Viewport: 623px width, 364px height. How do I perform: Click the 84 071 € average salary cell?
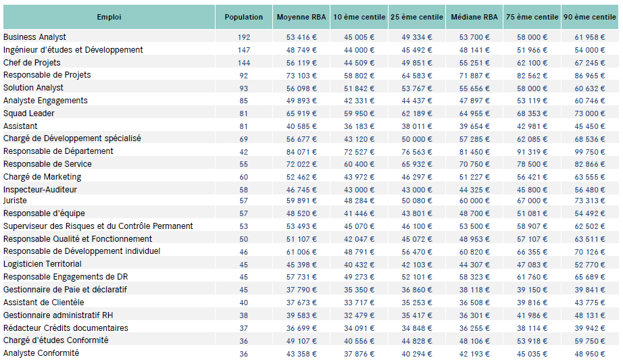click(x=301, y=151)
